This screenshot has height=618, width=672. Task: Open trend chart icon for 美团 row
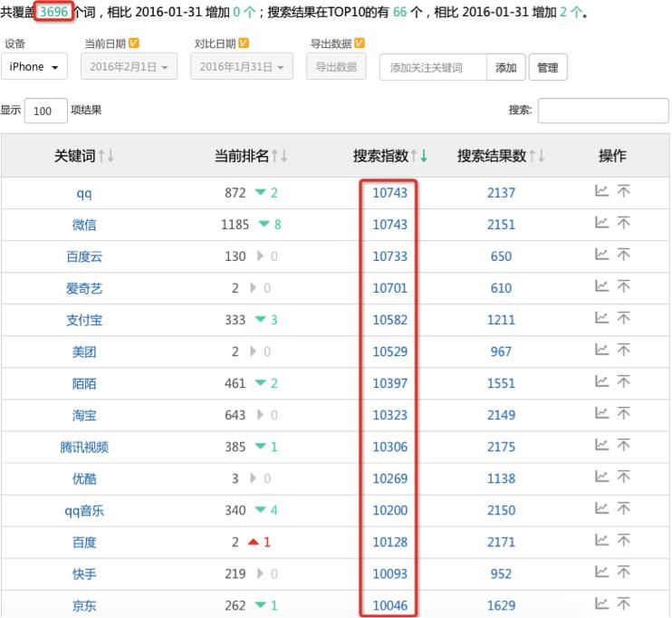point(601,350)
